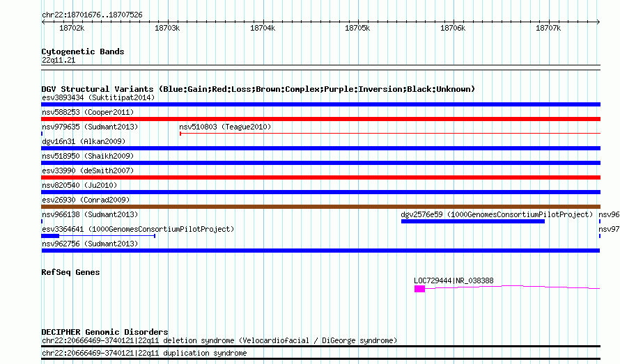Image resolution: width=620 pixels, height=364 pixels.
Task: Select the blue esv3893434 gain bar
Action: [x=320, y=104]
